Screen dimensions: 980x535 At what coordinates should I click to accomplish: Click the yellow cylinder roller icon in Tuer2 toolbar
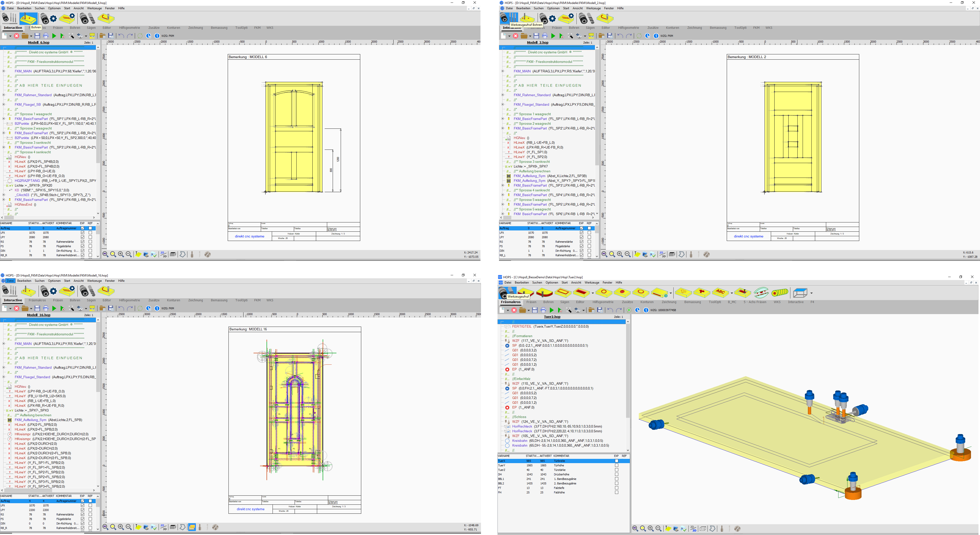pos(780,292)
